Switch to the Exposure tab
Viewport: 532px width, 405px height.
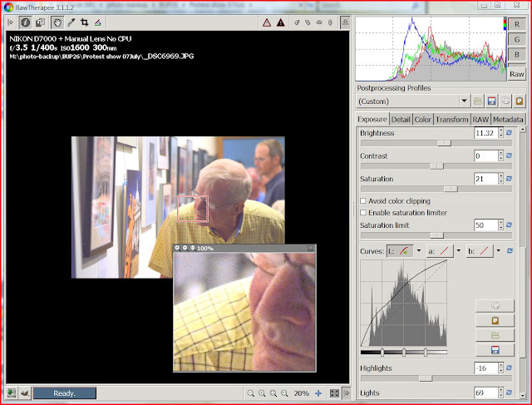click(372, 119)
